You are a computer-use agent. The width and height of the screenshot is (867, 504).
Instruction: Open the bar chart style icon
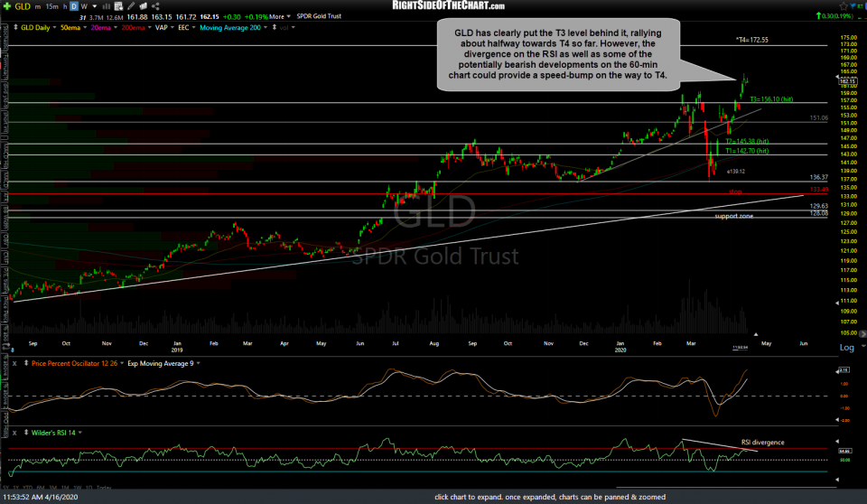(x=107, y=6)
